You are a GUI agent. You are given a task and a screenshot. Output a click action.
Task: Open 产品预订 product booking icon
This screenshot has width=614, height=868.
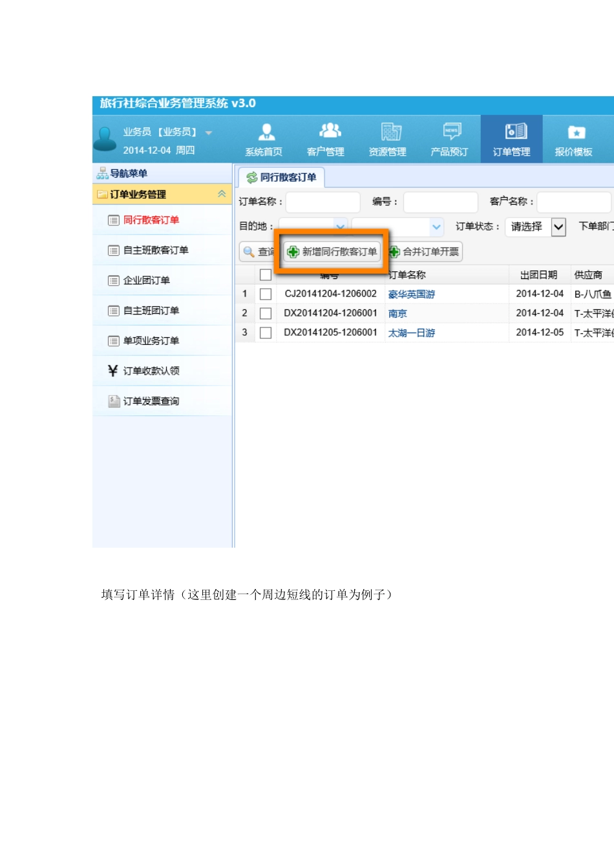[x=452, y=131]
